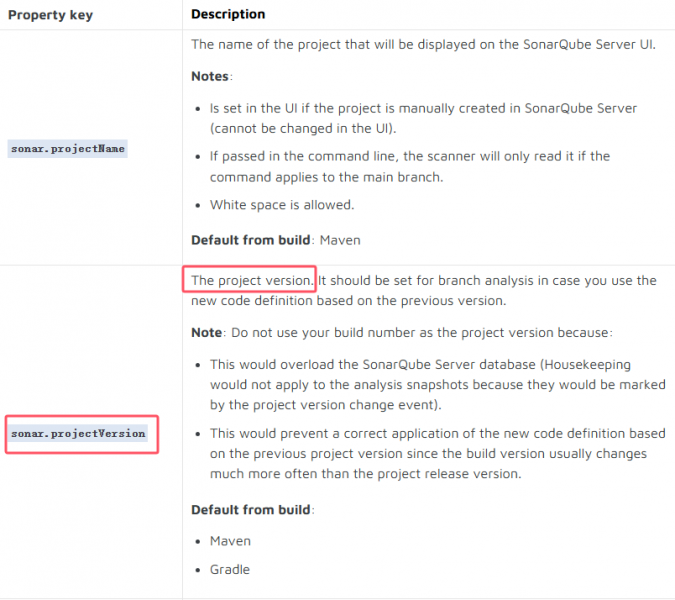Viewport: 675px width, 600px height.
Task: Click 'much more often than the project release version' line
Action: [x=365, y=473]
